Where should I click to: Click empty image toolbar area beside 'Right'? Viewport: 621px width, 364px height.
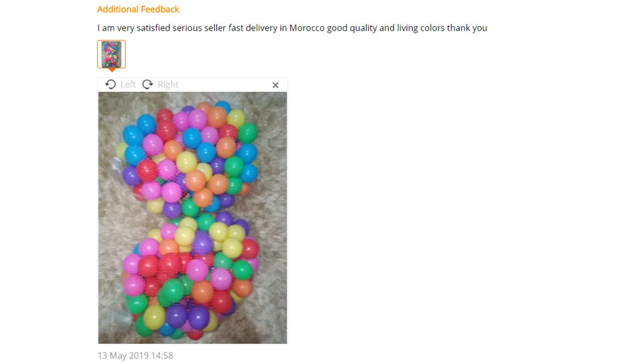(x=223, y=84)
